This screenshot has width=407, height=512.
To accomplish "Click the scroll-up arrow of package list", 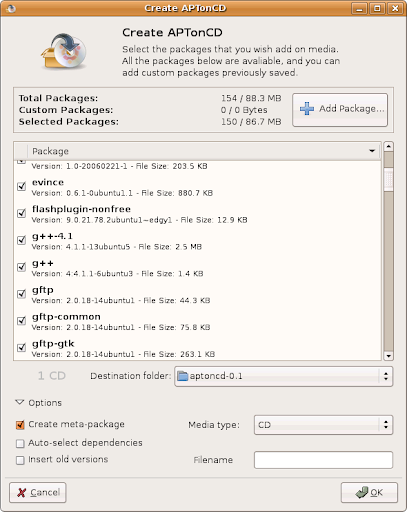I will tap(388, 147).
